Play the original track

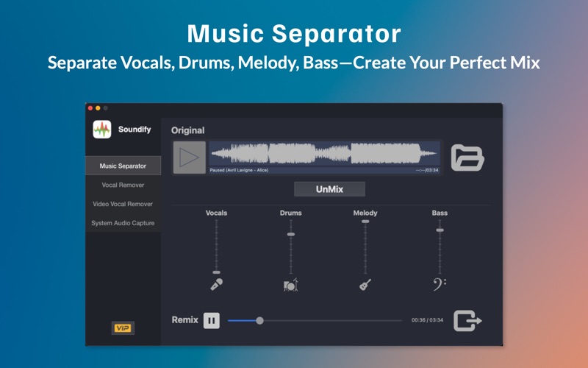[x=190, y=158]
